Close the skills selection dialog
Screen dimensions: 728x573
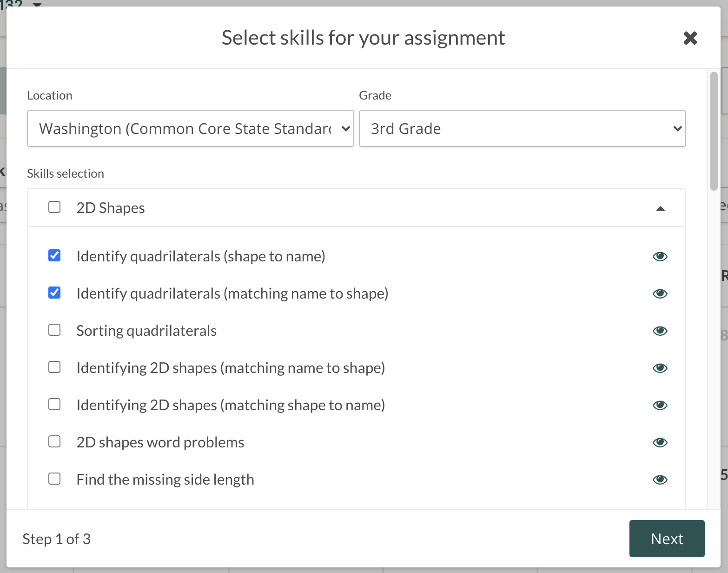tap(690, 38)
